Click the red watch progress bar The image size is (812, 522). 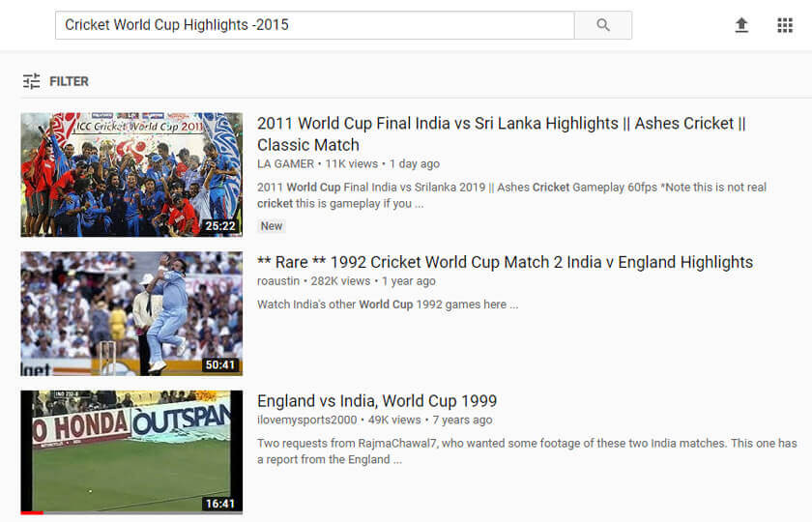point(32,512)
